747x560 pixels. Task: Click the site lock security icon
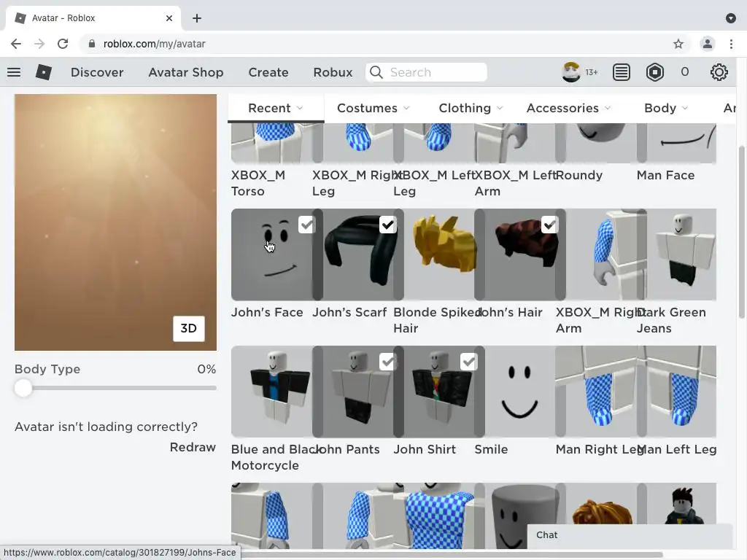[x=92, y=44]
